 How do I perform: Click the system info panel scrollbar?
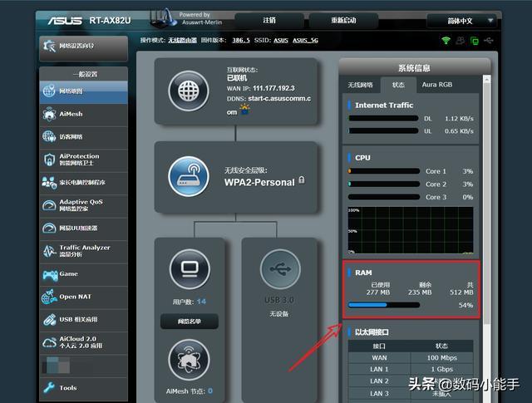(x=487, y=204)
